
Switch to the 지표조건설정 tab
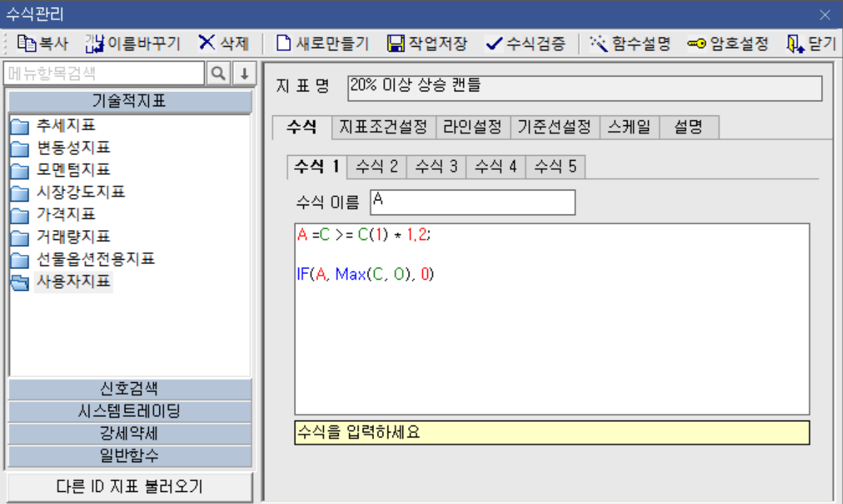(383, 127)
